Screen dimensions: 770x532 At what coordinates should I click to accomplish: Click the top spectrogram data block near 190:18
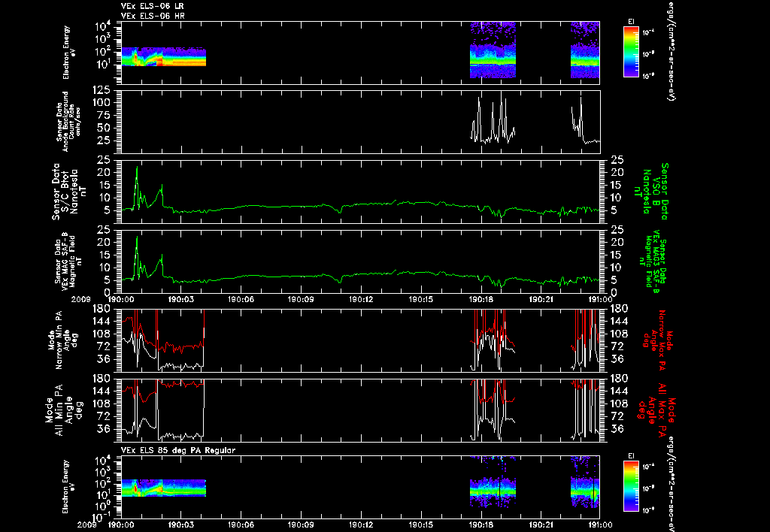[x=493, y=50]
